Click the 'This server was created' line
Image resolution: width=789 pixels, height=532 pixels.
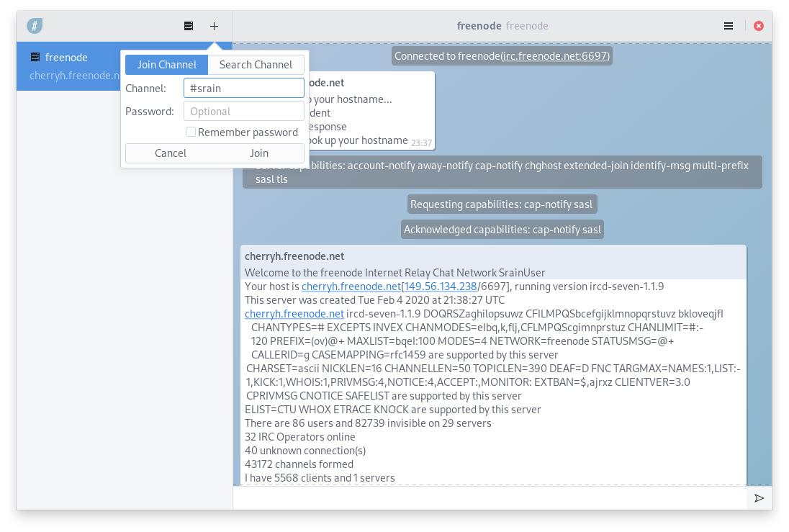tap(375, 300)
